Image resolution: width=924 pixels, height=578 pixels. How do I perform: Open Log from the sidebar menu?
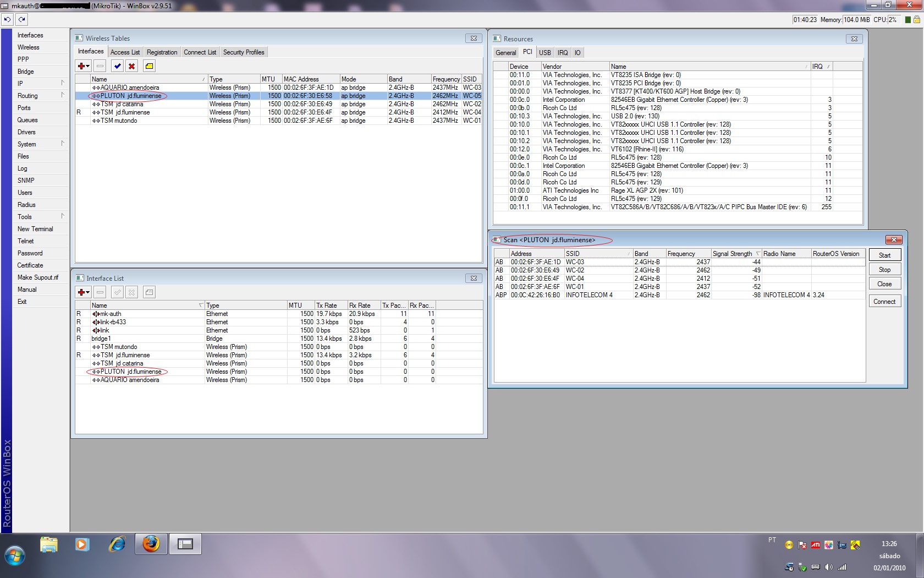coord(22,168)
